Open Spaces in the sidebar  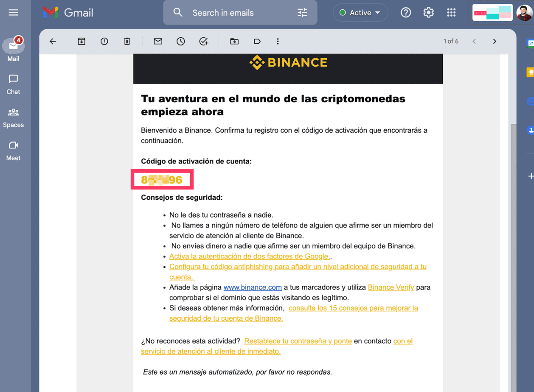14,118
